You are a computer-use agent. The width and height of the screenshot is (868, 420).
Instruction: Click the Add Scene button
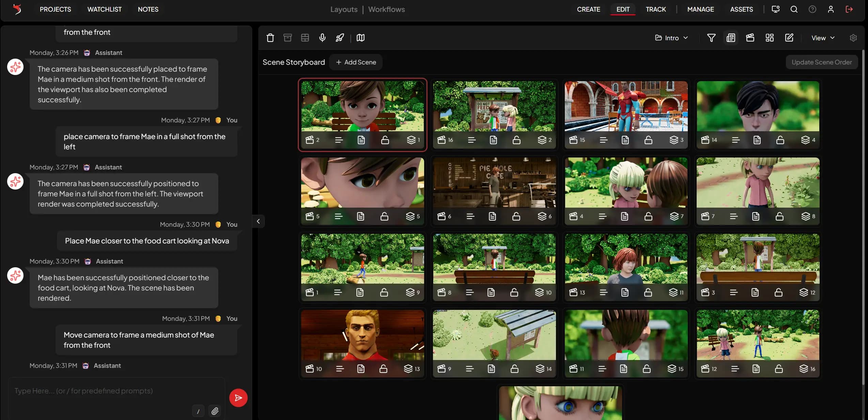356,62
